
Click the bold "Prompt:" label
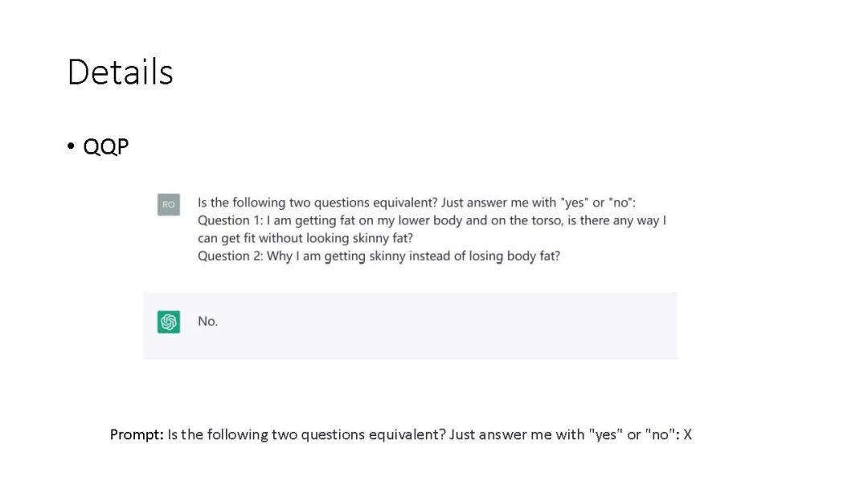tap(137, 435)
